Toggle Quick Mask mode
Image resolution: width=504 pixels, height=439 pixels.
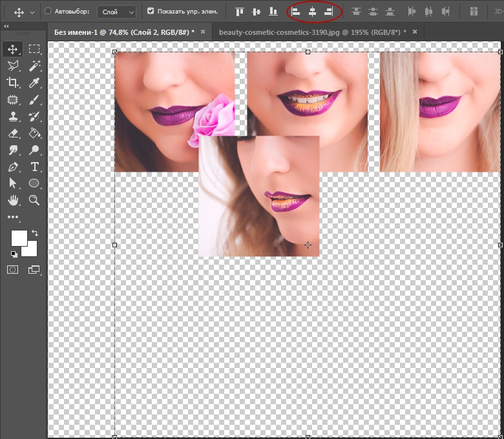(12, 270)
